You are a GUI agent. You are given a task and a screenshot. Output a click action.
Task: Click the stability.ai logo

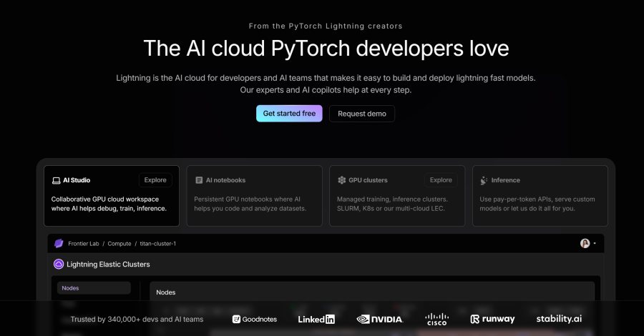tap(559, 319)
